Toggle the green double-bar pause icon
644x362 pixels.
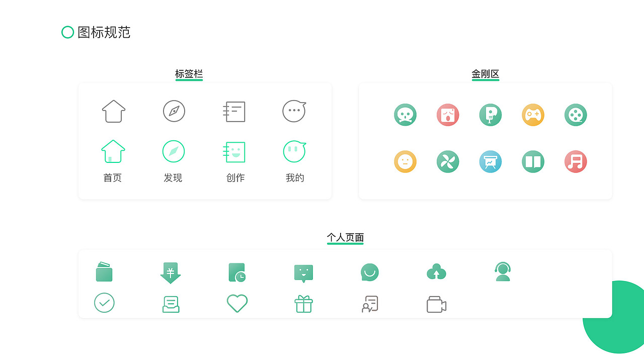pyautogui.click(x=533, y=161)
